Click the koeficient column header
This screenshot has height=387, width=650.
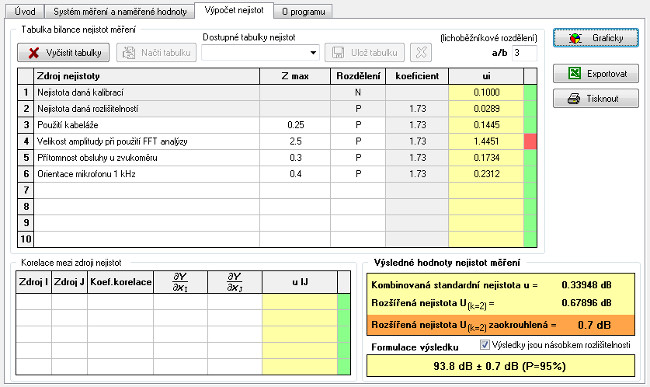[417, 76]
